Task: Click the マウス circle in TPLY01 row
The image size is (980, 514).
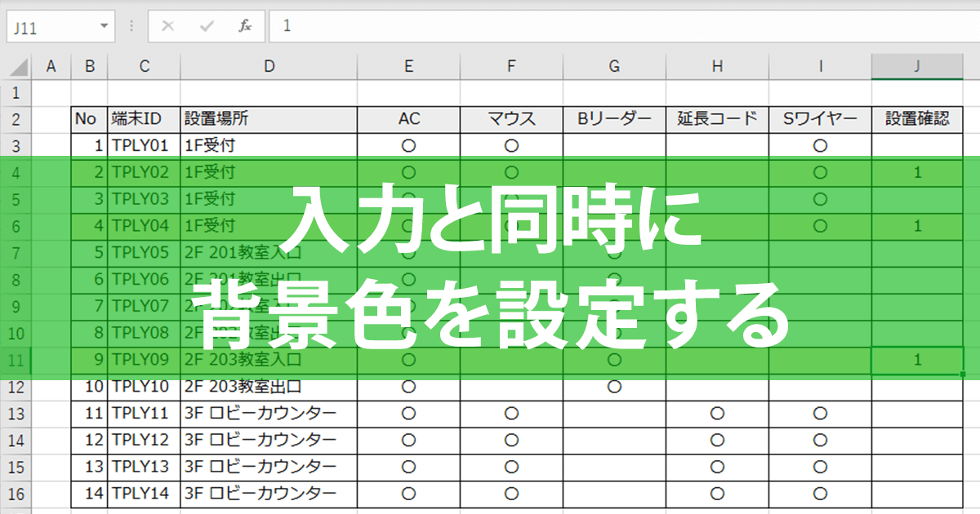Action: tap(512, 146)
